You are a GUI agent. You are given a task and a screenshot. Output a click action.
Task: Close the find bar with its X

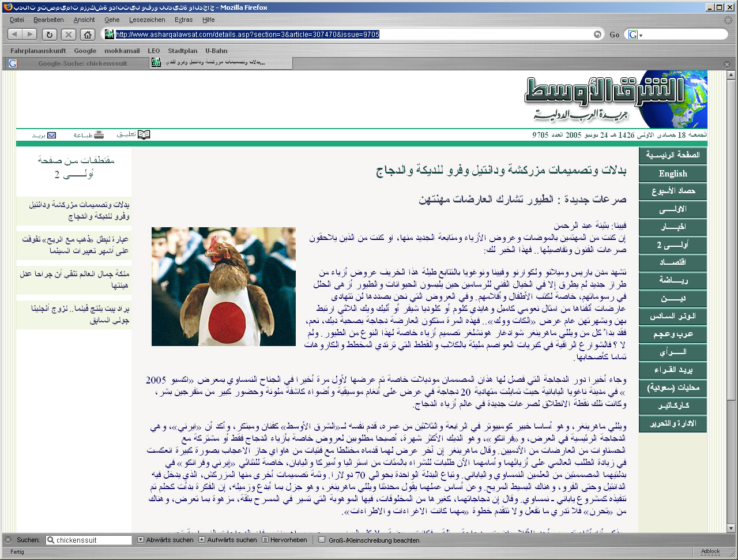click(8, 540)
